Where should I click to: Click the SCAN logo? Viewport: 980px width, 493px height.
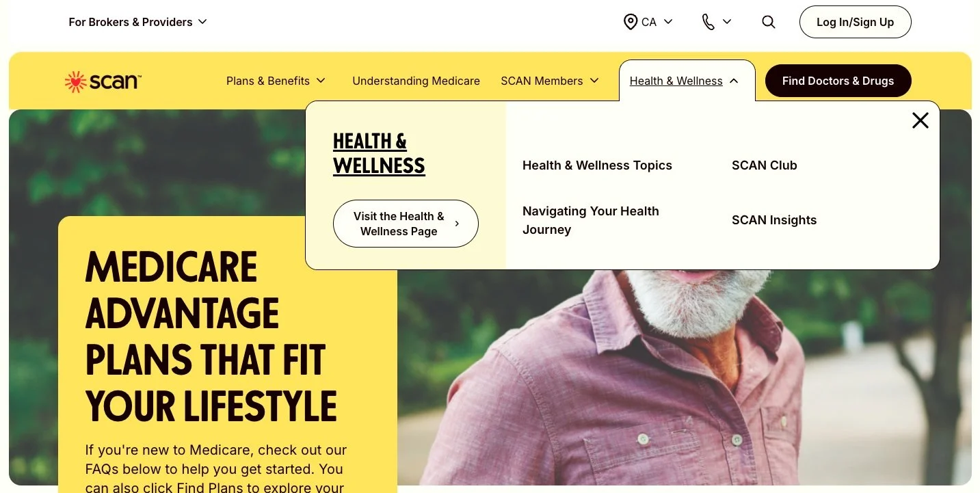click(103, 81)
